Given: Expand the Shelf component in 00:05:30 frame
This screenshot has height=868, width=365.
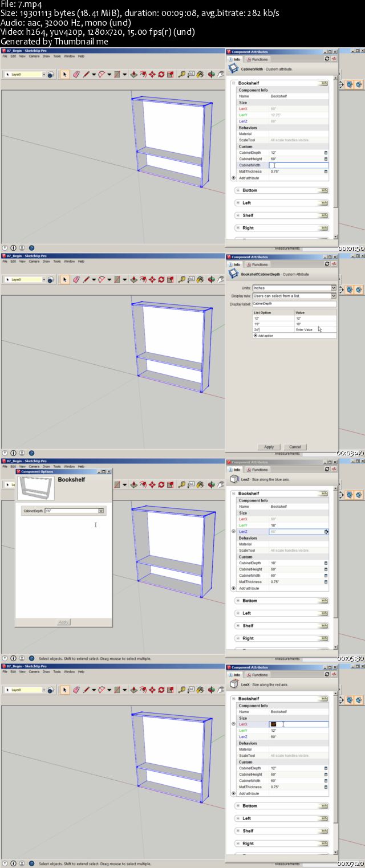Looking at the screenshot, I should 237,626.
